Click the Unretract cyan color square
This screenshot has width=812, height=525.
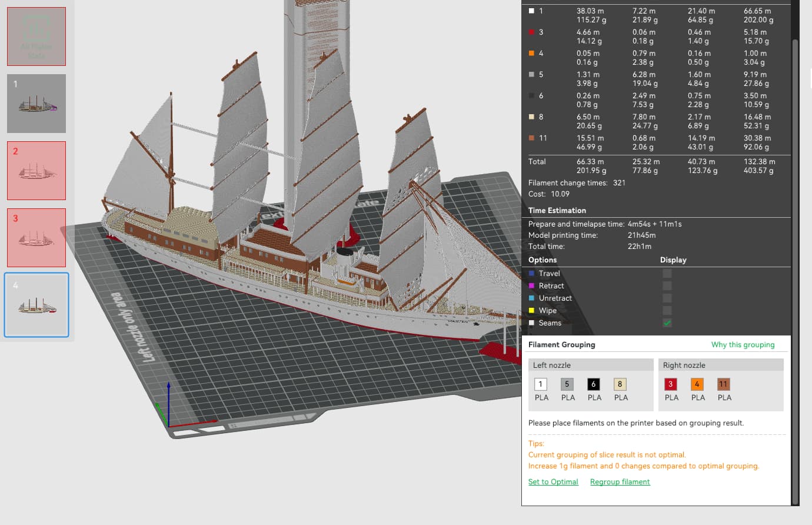click(x=531, y=298)
